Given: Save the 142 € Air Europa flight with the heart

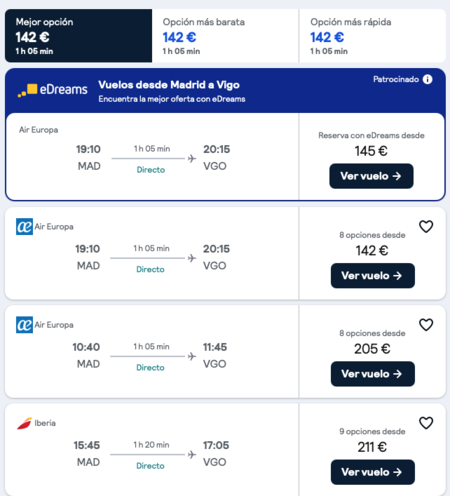Looking at the screenshot, I should (x=426, y=227).
